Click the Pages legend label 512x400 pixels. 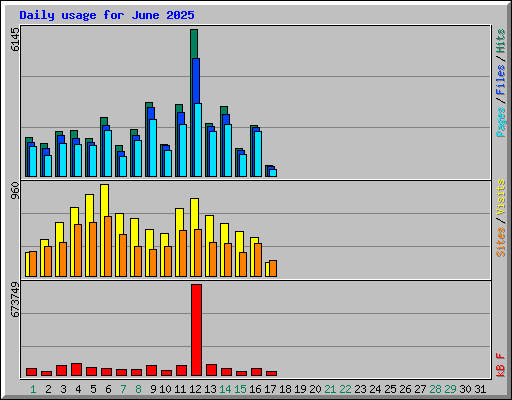click(500, 122)
